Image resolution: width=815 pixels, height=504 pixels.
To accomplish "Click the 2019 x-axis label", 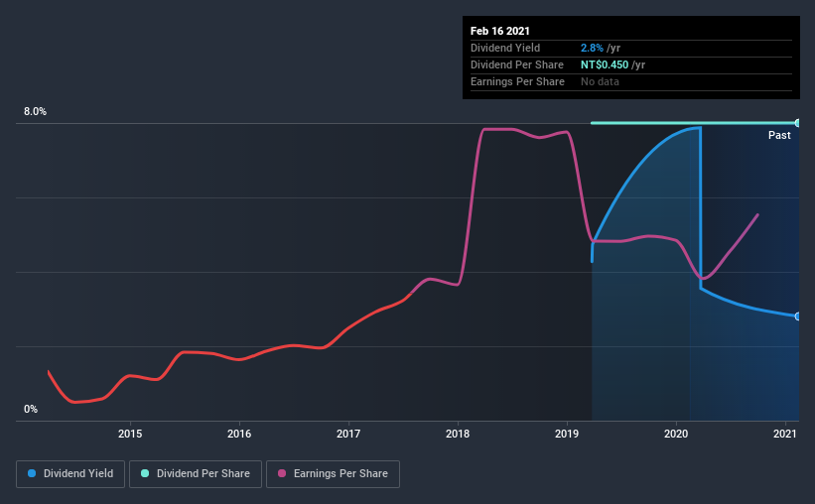I will pyautogui.click(x=567, y=434).
